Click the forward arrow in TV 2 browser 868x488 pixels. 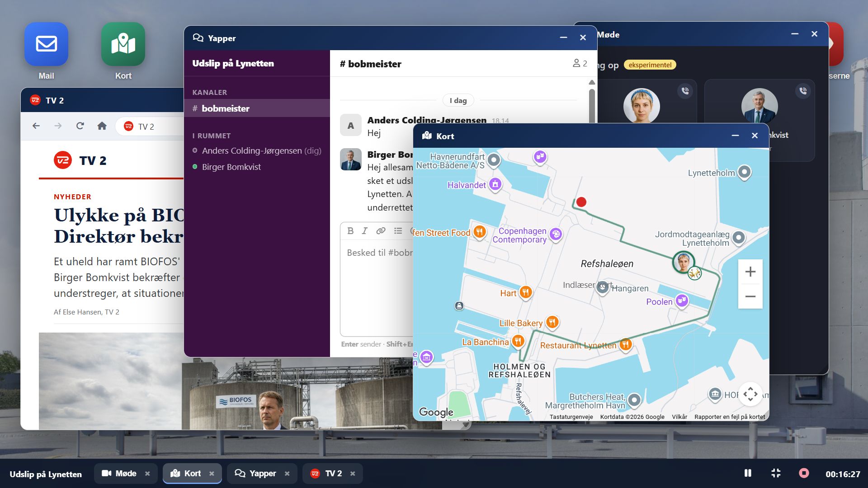click(x=58, y=126)
